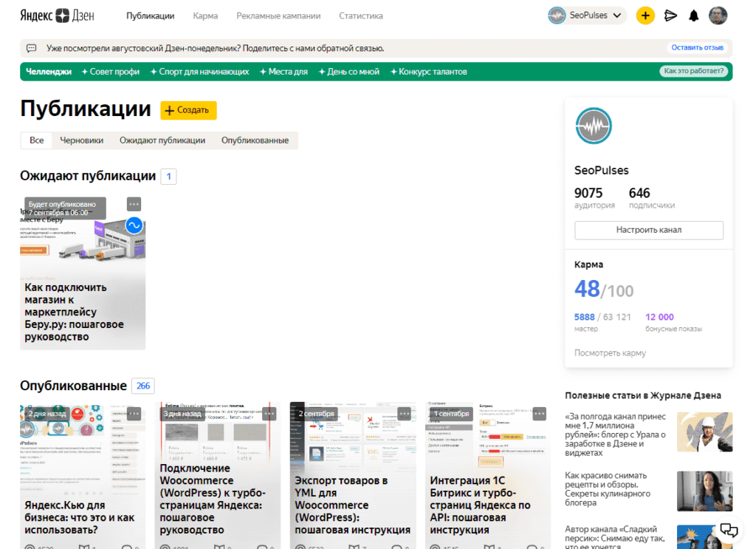Click the yellow Создать button
This screenshot has width=756, height=549.
tap(188, 110)
